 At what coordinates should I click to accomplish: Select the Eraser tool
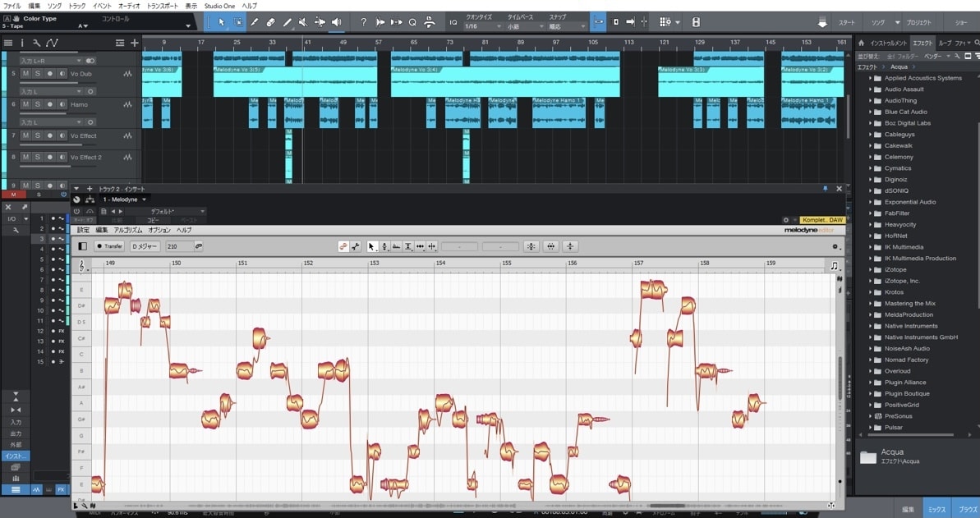click(x=270, y=22)
